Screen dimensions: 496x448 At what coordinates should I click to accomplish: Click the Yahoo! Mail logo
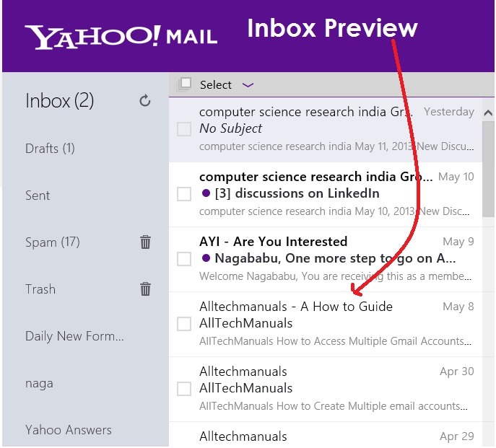(x=121, y=38)
